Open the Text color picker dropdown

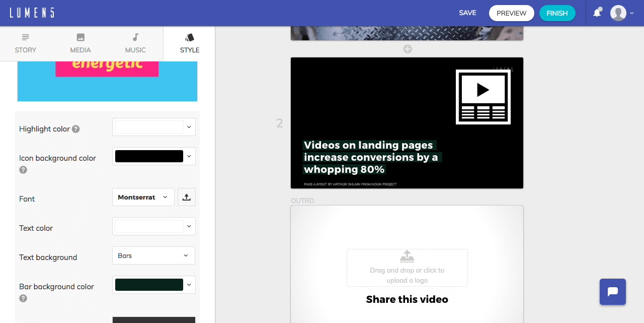tap(154, 226)
